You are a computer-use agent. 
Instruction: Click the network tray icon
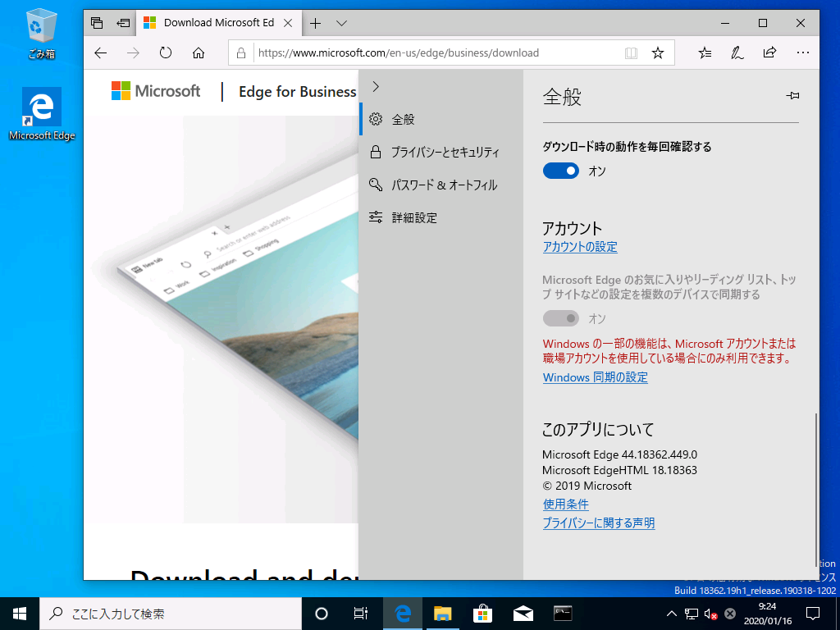691,614
